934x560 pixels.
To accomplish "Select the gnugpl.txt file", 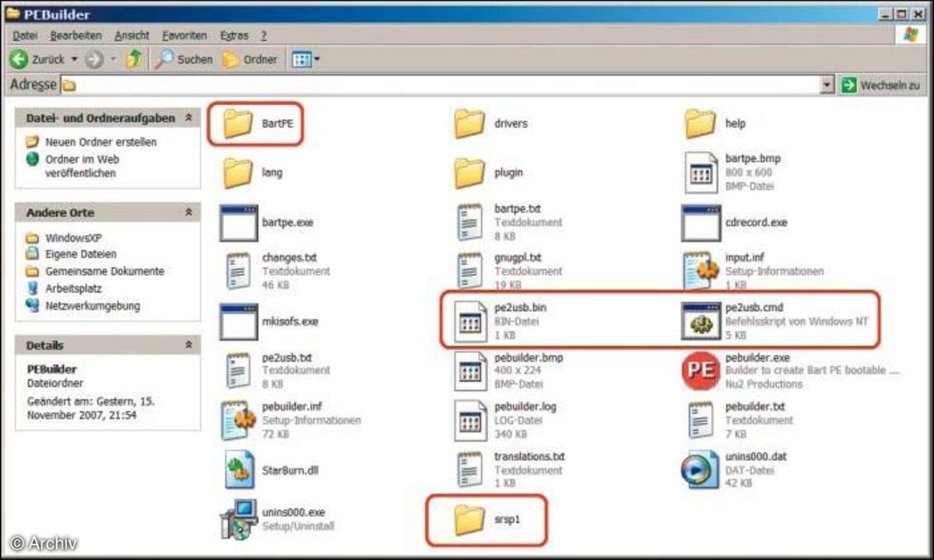I will [509, 271].
